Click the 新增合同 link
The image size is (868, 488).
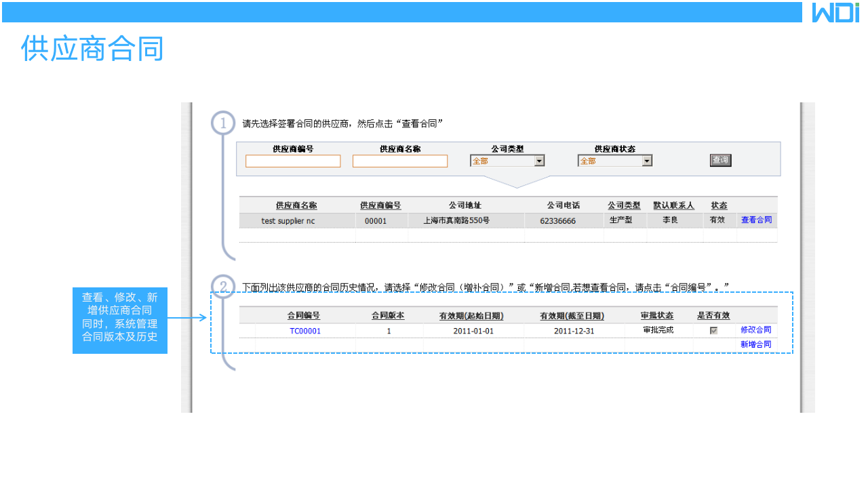[x=756, y=344]
